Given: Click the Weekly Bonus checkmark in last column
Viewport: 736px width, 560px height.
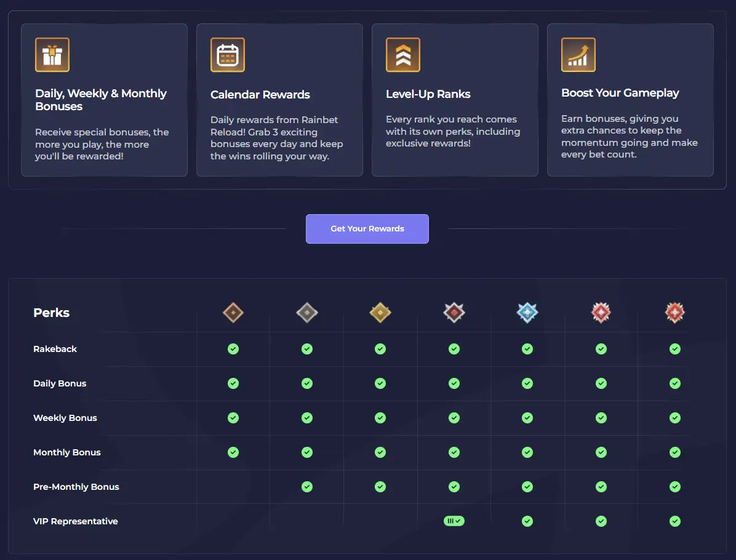Looking at the screenshot, I should pos(675,418).
